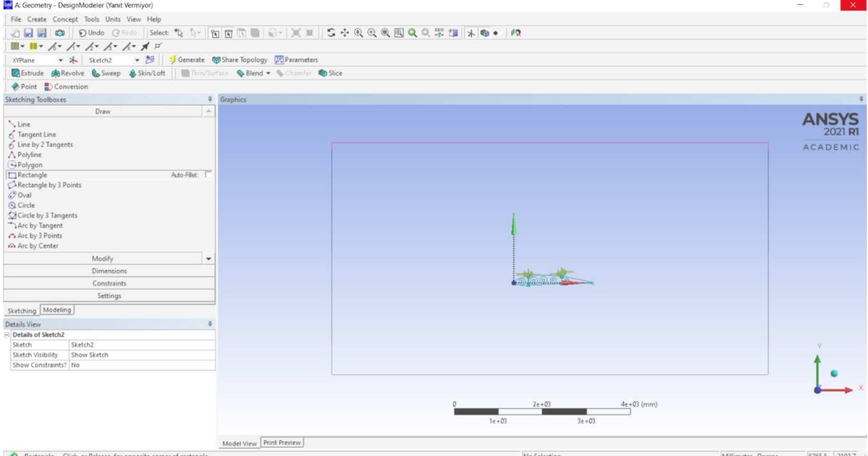868x456 pixels.
Task: Select the Rotate view tool
Action: click(331, 33)
